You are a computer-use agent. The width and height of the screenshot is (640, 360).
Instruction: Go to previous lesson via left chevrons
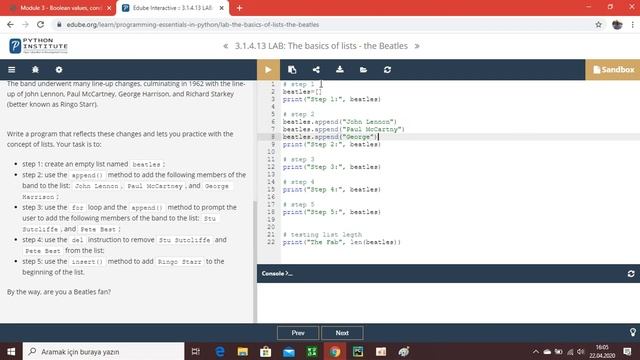226,46
